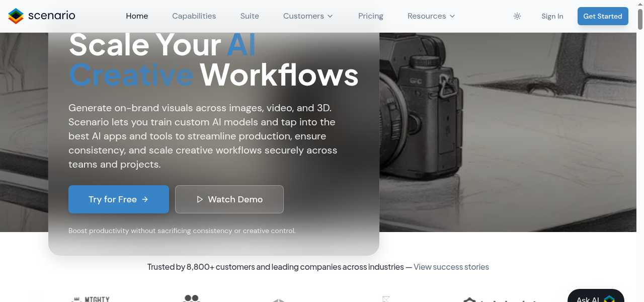The image size is (644, 302).
Task: Toggle the sun light/dark theme icon
Action: point(517,16)
